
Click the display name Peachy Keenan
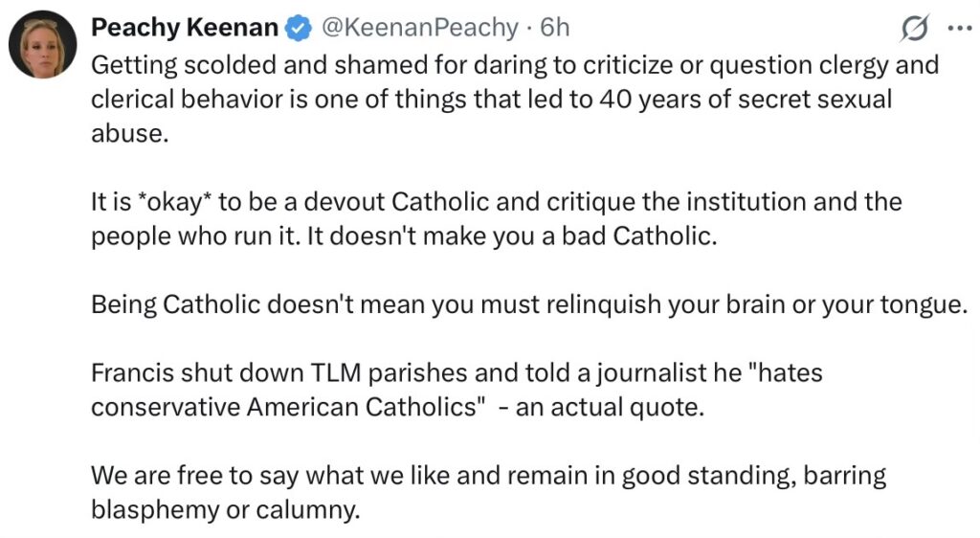(x=186, y=29)
